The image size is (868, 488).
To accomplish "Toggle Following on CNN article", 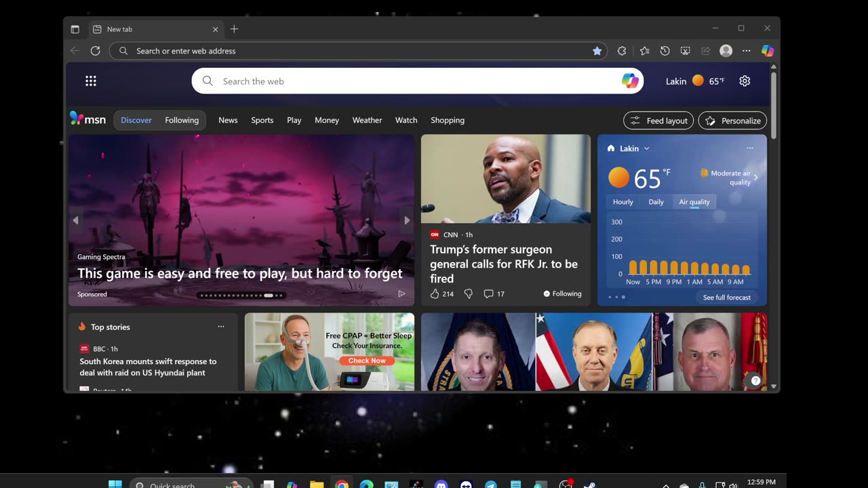I will point(562,293).
